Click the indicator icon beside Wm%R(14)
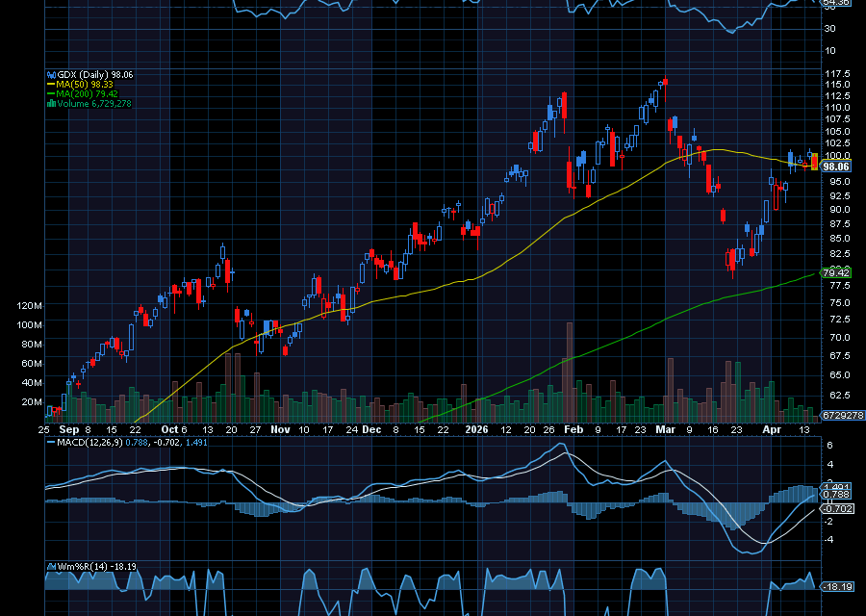The width and height of the screenshot is (866, 616). (x=51, y=566)
